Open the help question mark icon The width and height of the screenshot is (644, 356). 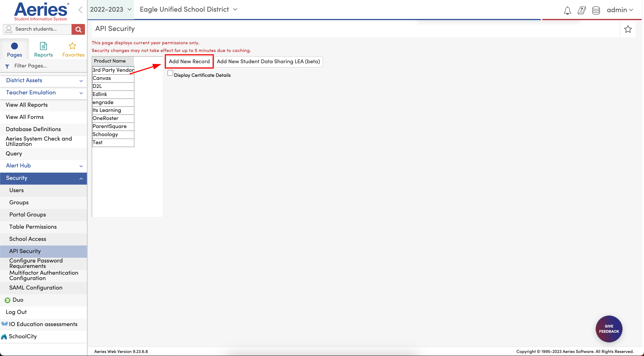582,10
